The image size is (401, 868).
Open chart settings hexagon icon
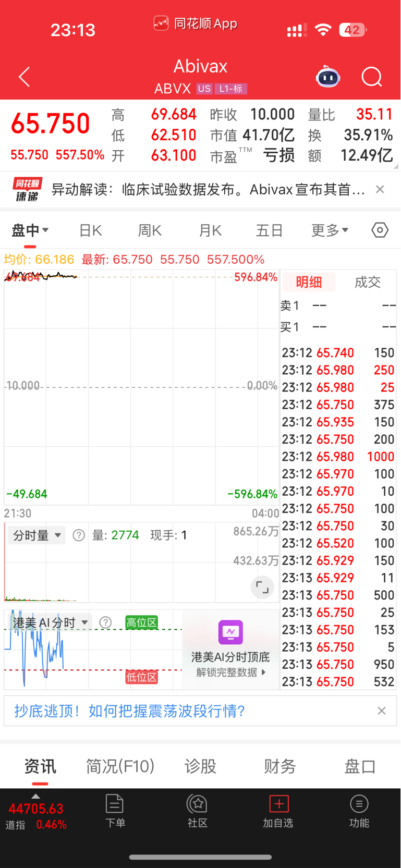pyautogui.click(x=380, y=230)
